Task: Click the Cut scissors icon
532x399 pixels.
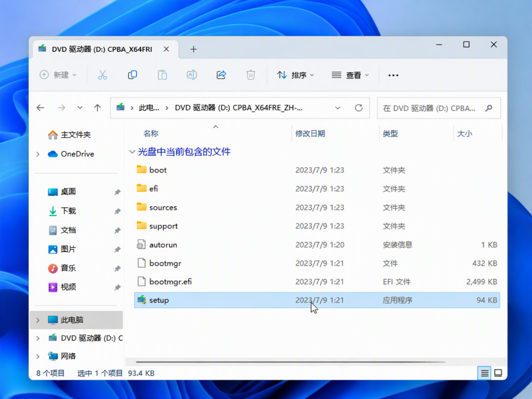Action: 102,74
